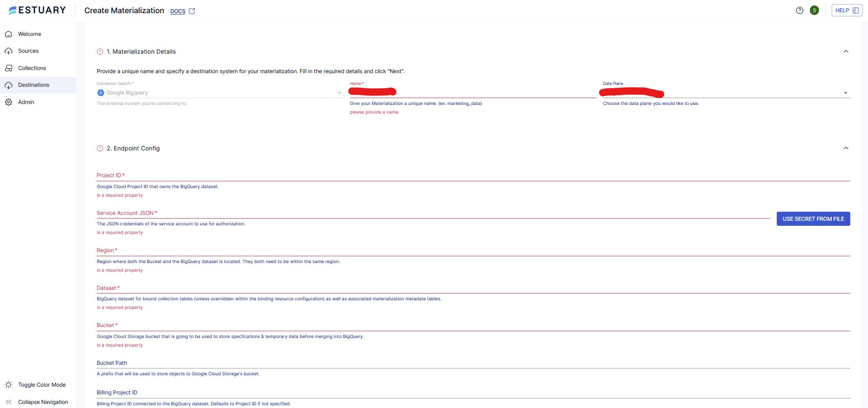This screenshot has height=408, width=868.
Task: Click the Materialization Details error icon
Action: point(100,52)
